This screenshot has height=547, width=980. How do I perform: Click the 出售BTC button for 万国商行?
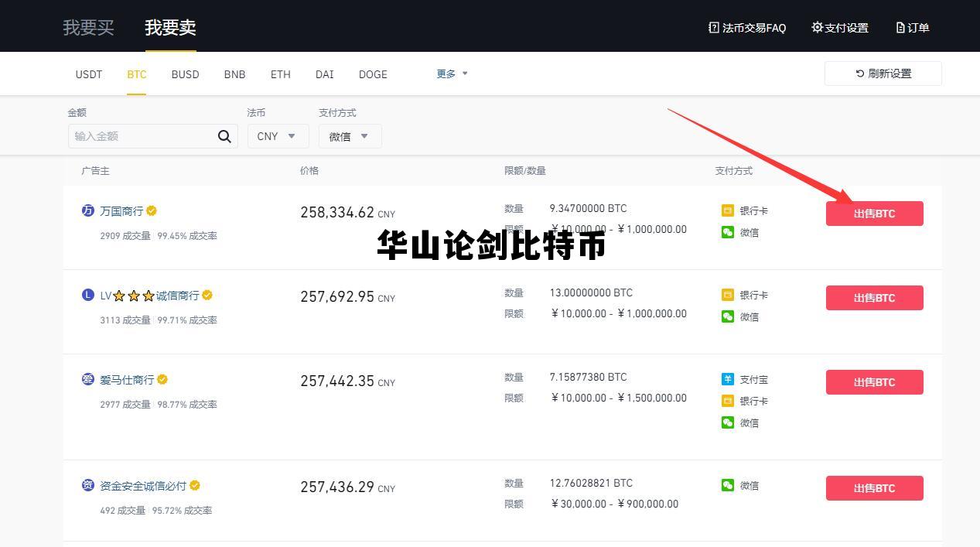pyautogui.click(x=874, y=214)
